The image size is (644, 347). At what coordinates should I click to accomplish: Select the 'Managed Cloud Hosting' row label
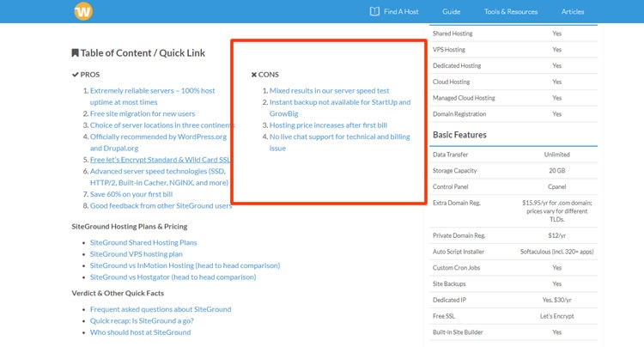click(464, 98)
